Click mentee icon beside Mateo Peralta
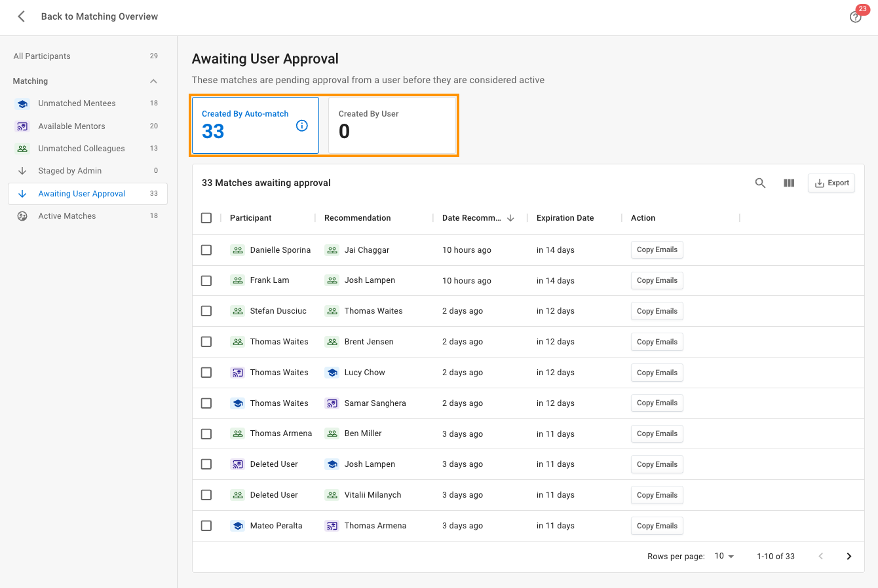This screenshot has width=878, height=588. [238, 526]
